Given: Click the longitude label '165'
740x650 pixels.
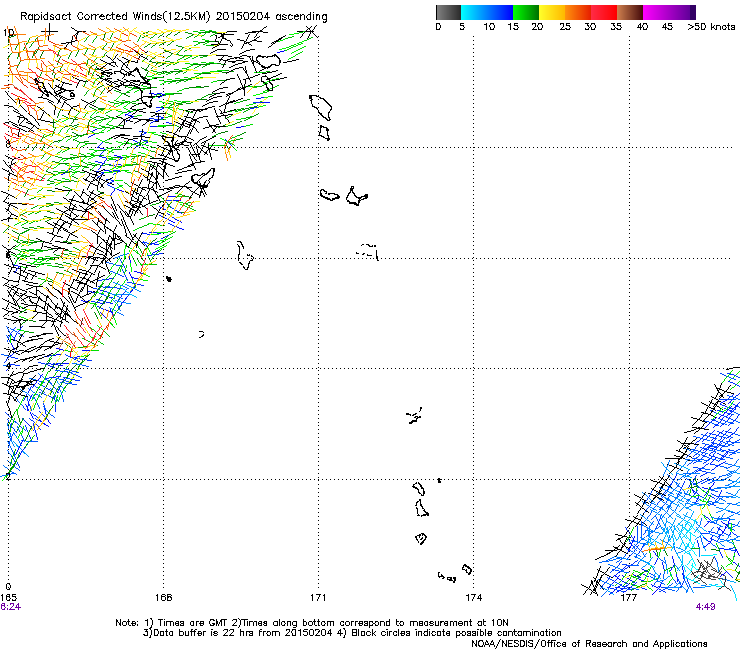Looking at the screenshot, I should pos(8,598).
